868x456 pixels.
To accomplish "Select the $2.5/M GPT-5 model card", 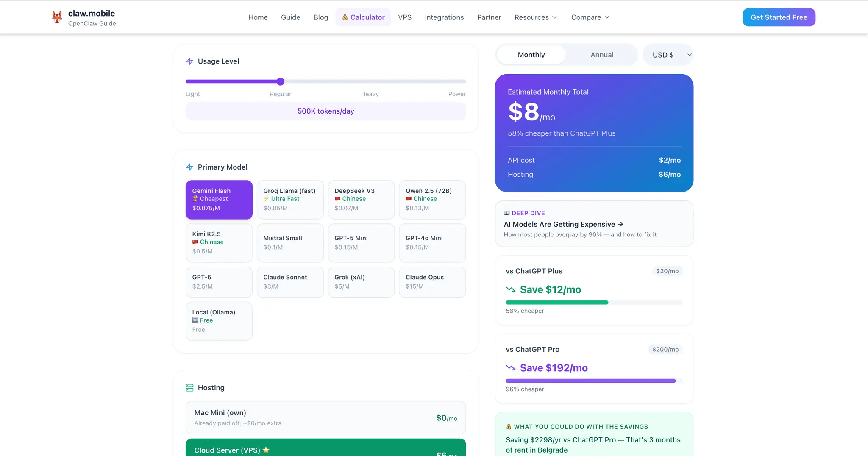I will coord(219,282).
